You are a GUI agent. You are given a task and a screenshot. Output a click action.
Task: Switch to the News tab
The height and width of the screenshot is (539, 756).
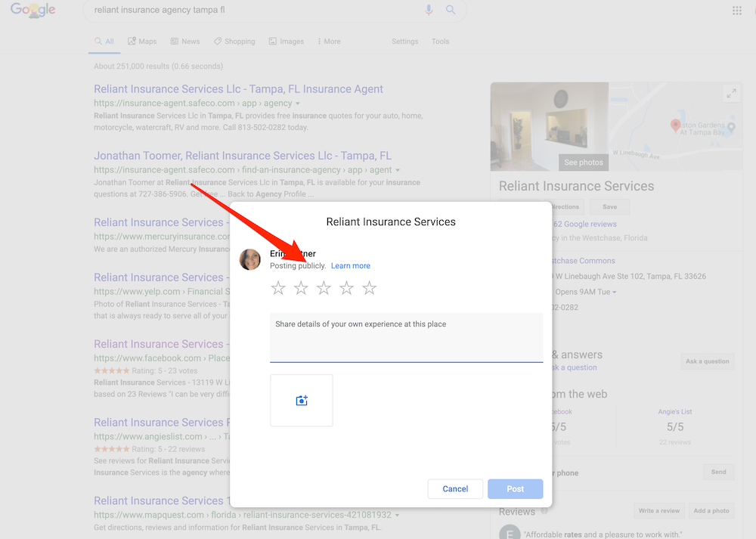click(x=185, y=42)
